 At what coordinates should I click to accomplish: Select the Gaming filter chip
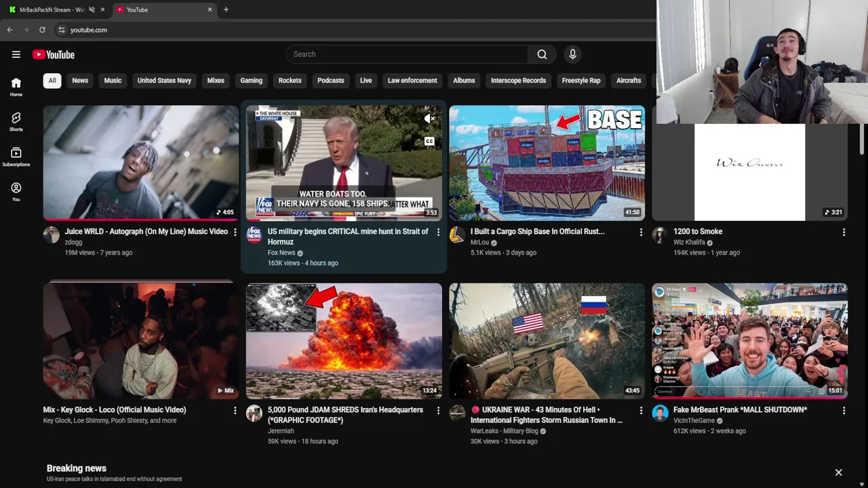click(251, 81)
